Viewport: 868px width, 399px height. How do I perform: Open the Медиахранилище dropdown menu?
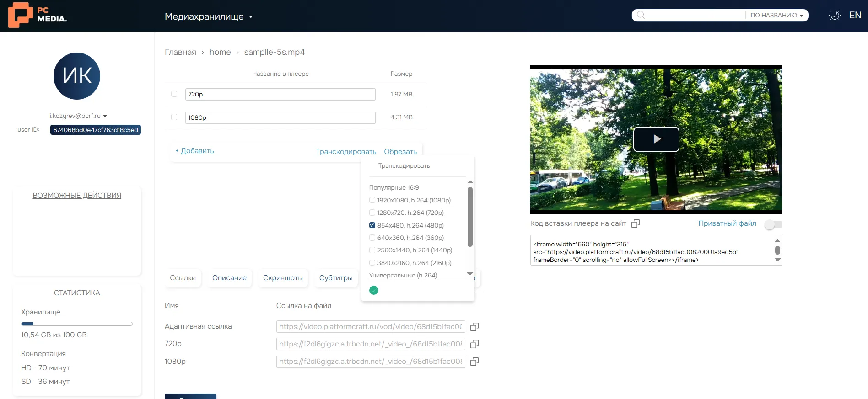point(209,16)
